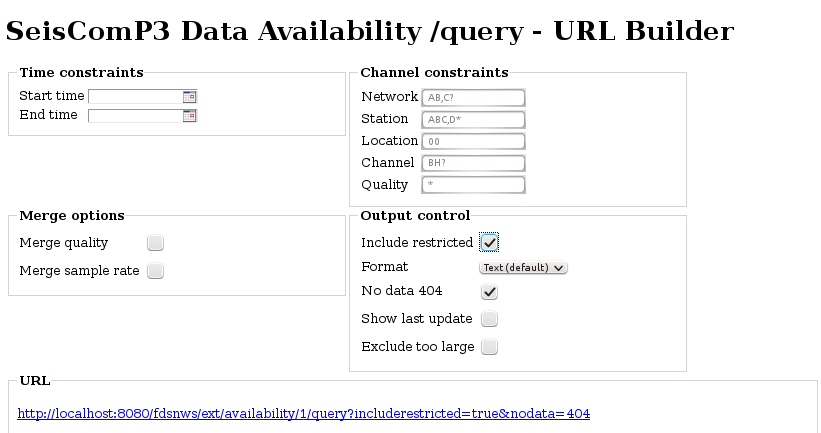
Task: Focus the End time input field
Action: (136, 116)
